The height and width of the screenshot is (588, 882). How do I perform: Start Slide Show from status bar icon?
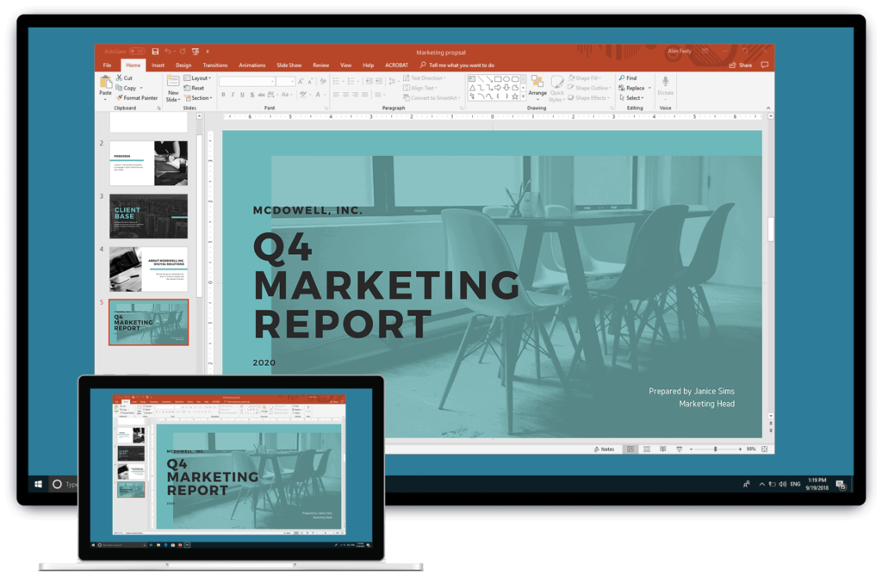679,449
